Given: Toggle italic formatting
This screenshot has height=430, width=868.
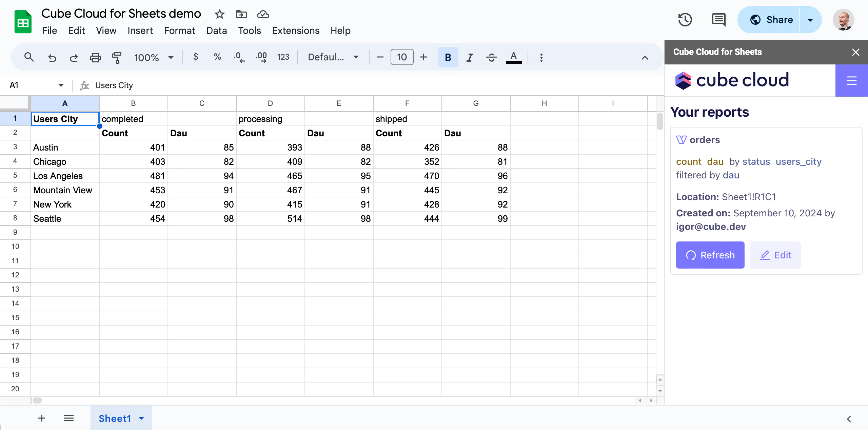Looking at the screenshot, I should 470,57.
